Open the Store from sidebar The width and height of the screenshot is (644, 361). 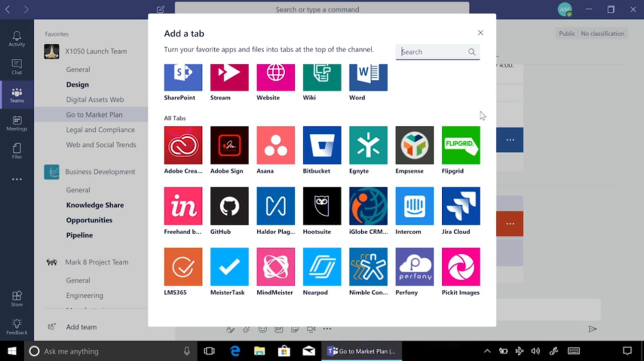pyautogui.click(x=17, y=298)
